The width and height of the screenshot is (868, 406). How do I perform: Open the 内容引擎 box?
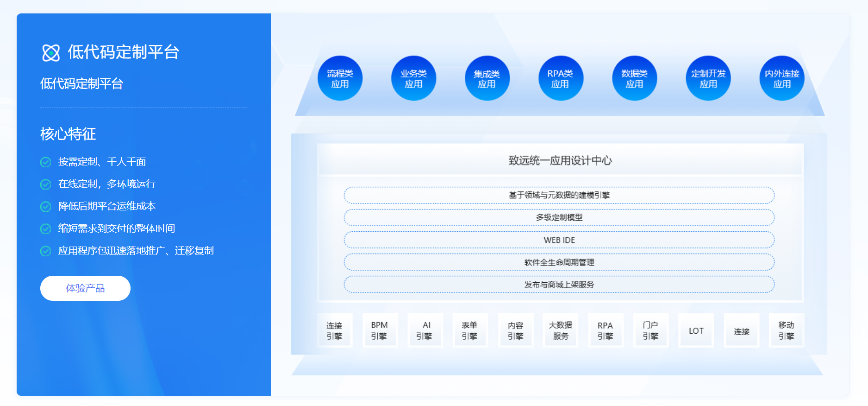coord(515,330)
